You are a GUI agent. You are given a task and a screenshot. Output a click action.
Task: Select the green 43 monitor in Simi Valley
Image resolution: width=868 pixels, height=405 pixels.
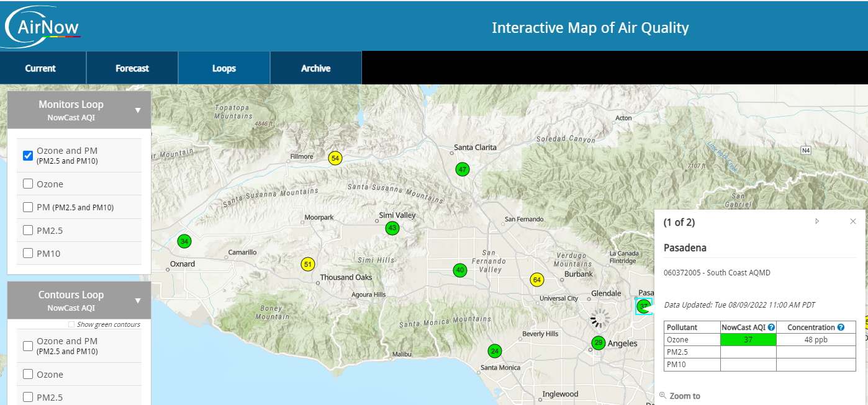[392, 228]
